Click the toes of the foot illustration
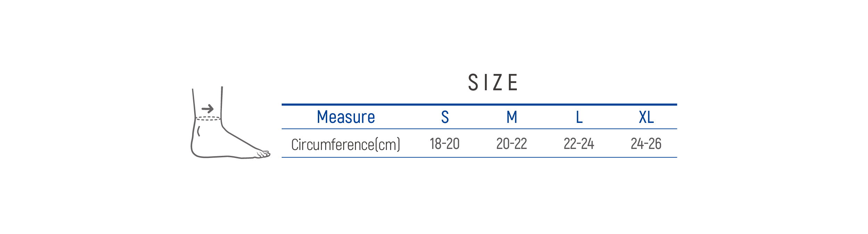Screen dimensions: 868x234 (264, 154)
